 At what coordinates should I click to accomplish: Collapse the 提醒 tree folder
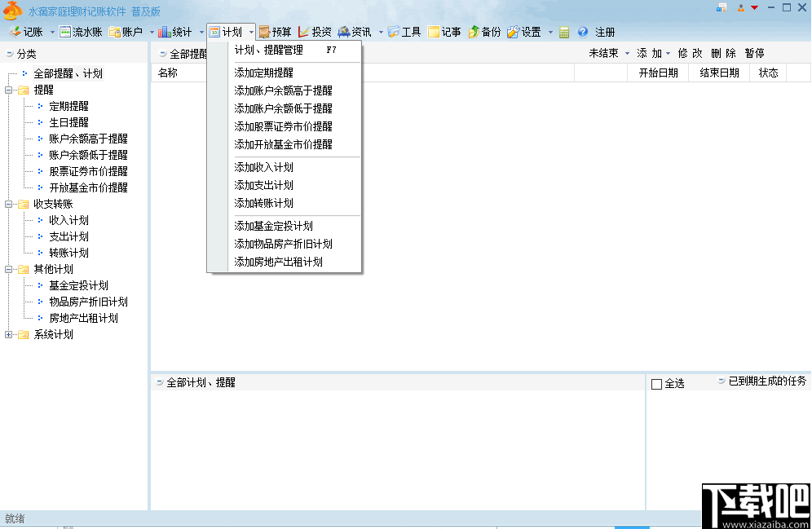point(8,90)
